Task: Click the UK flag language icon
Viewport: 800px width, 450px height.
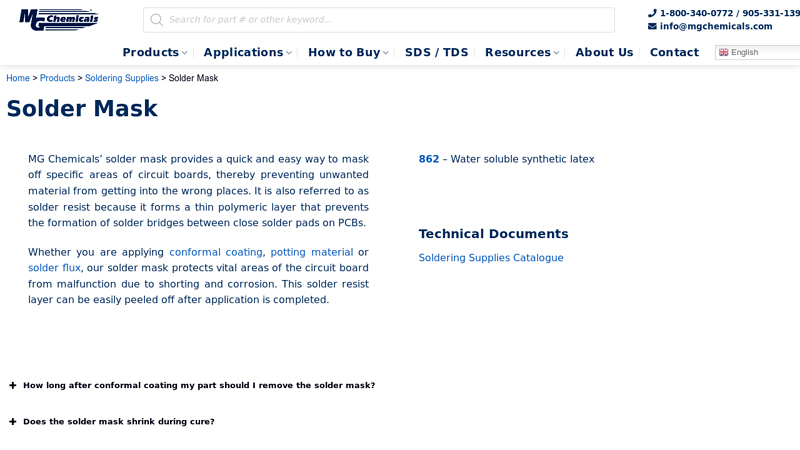Action: (x=724, y=53)
